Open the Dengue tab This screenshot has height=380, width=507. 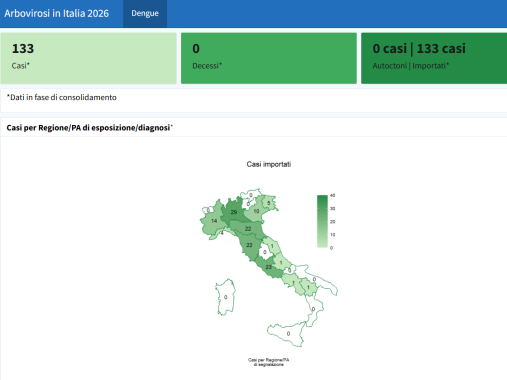145,13
